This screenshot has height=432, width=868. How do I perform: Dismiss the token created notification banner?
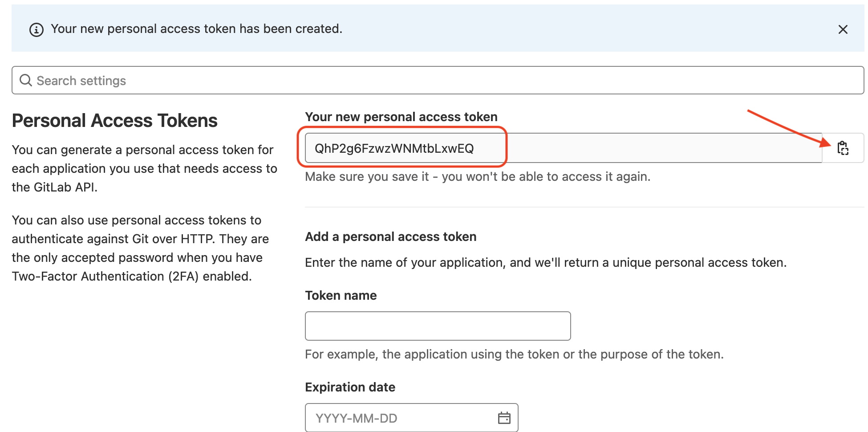coord(843,29)
